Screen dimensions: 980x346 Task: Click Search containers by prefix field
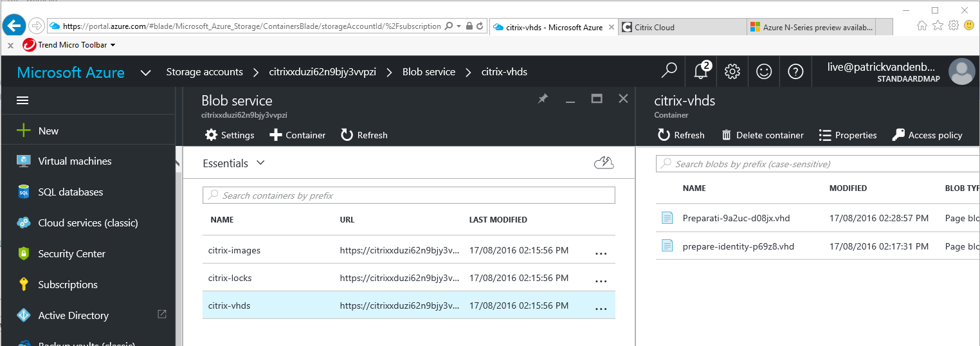tap(409, 195)
